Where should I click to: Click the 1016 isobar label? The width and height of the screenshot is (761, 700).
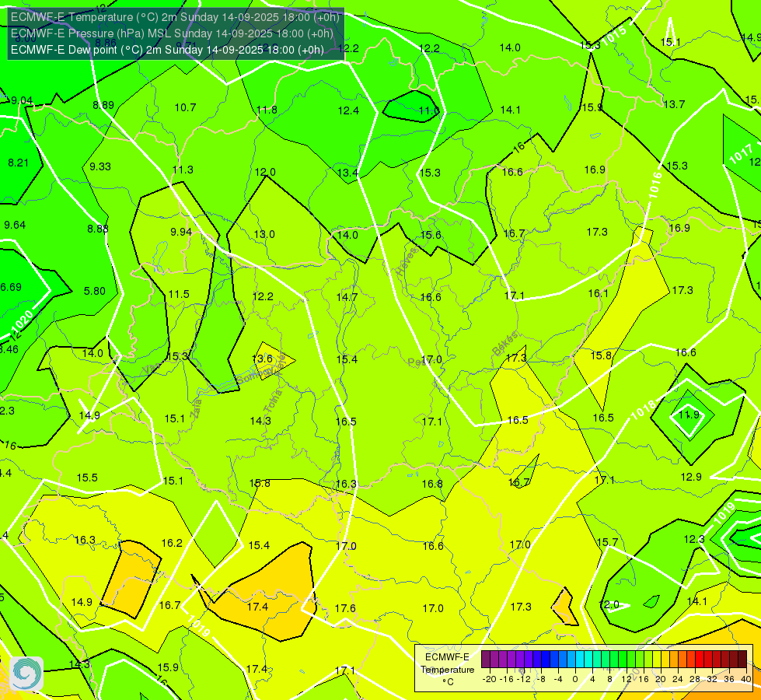[x=656, y=184]
